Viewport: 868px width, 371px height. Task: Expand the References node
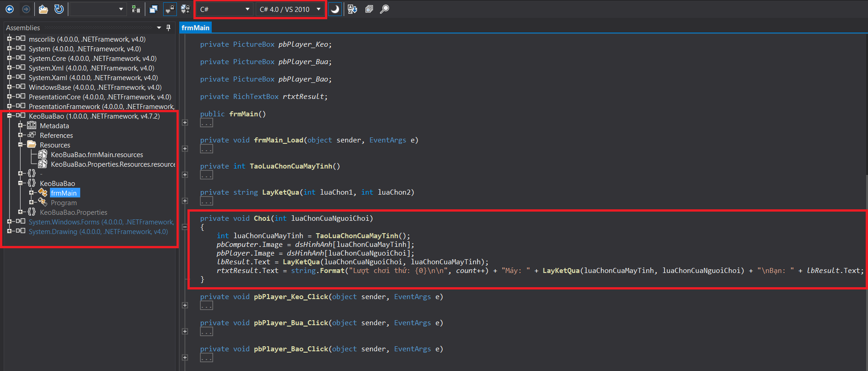pos(20,135)
